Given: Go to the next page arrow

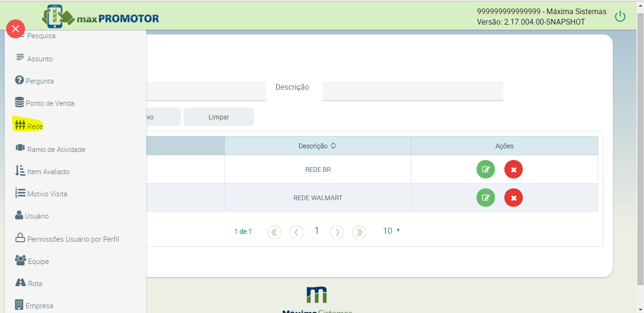Looking at the screenshot, I should point(337,232).
